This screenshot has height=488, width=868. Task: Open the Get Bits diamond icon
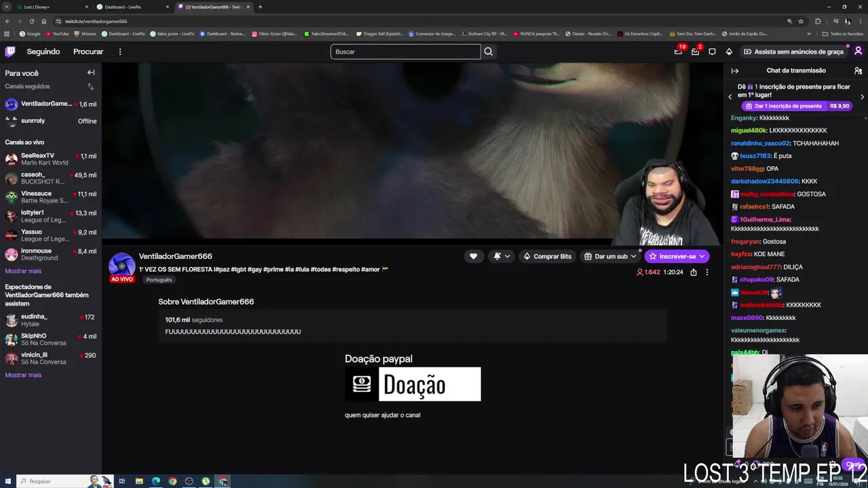(x=729, y=52)
